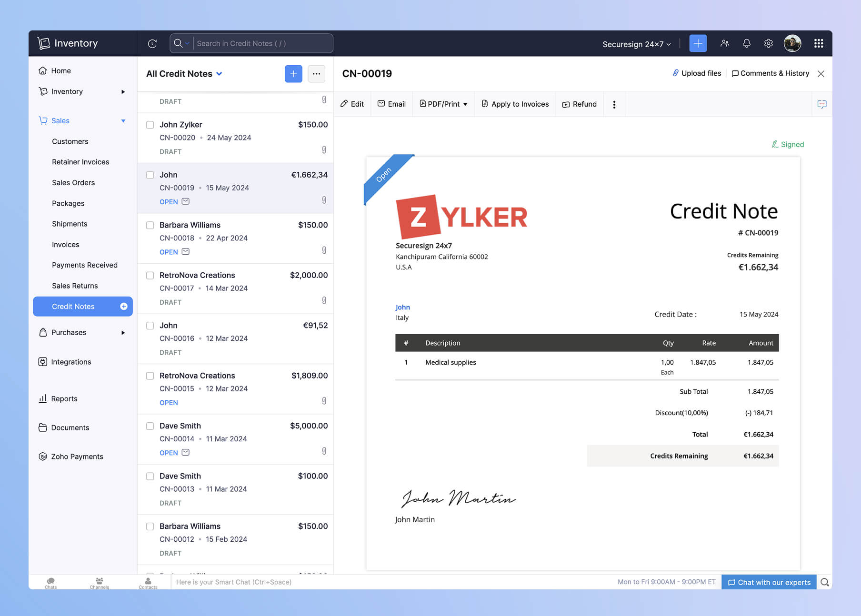Screen dimensions: 861x616
Task: Click the refresh/recent history icon
Action: 152,44
